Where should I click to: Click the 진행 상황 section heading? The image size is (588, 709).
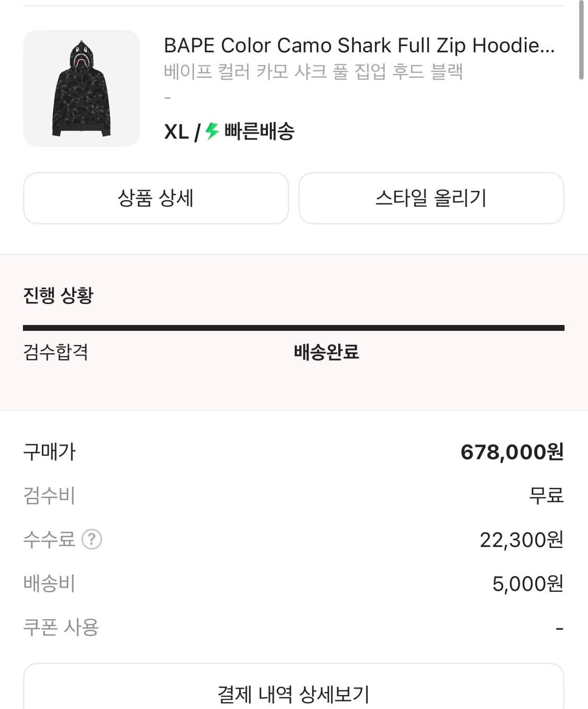click(58, 295)
